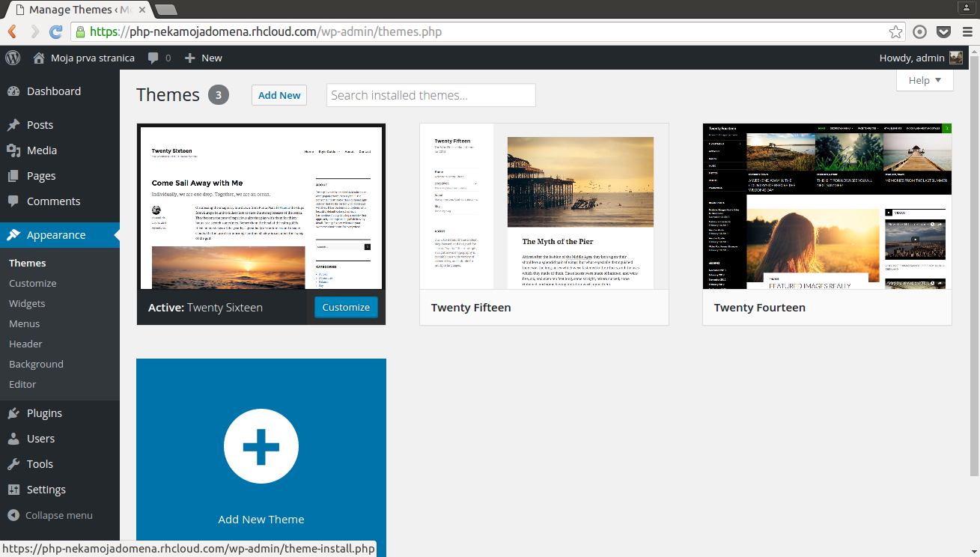Screen dimensions: 980x557
Task: Reload the page with refresh icon
Action: [x=56, y=31]
